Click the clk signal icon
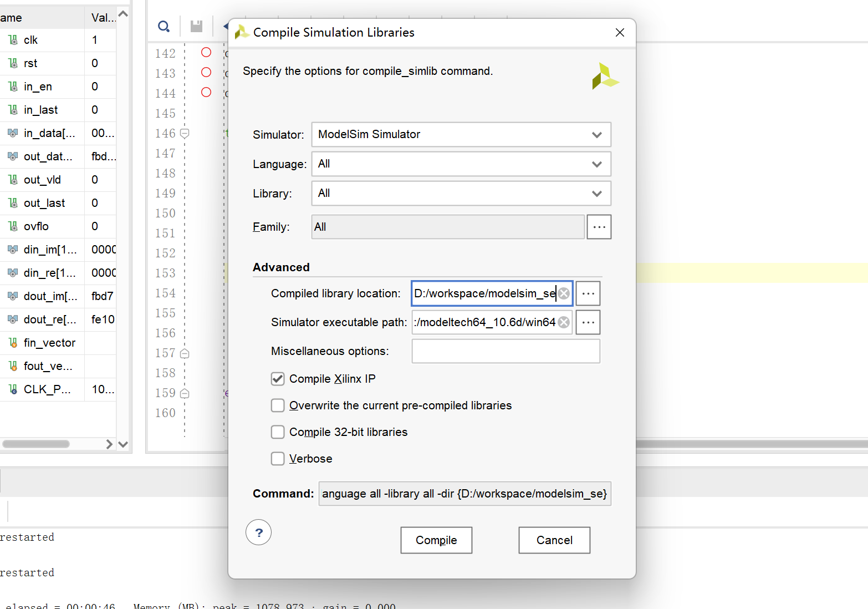The height and width of the screenshot is (609, 868). (13, 40)
